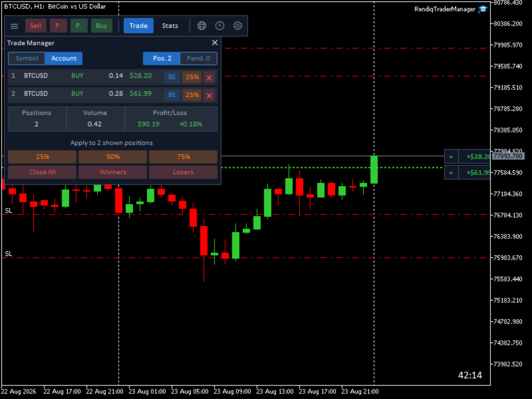
Task: Click the red Sell button
Action: (36, 26)
